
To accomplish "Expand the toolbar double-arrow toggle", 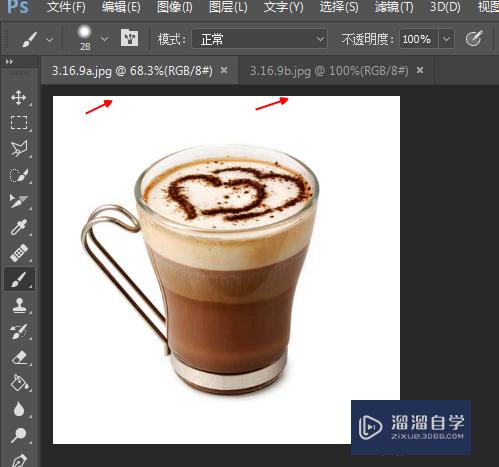I will pos(9,62).
